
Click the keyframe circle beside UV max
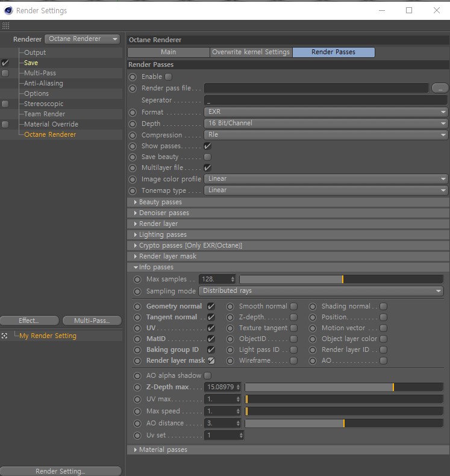click(x=137, y=399)
